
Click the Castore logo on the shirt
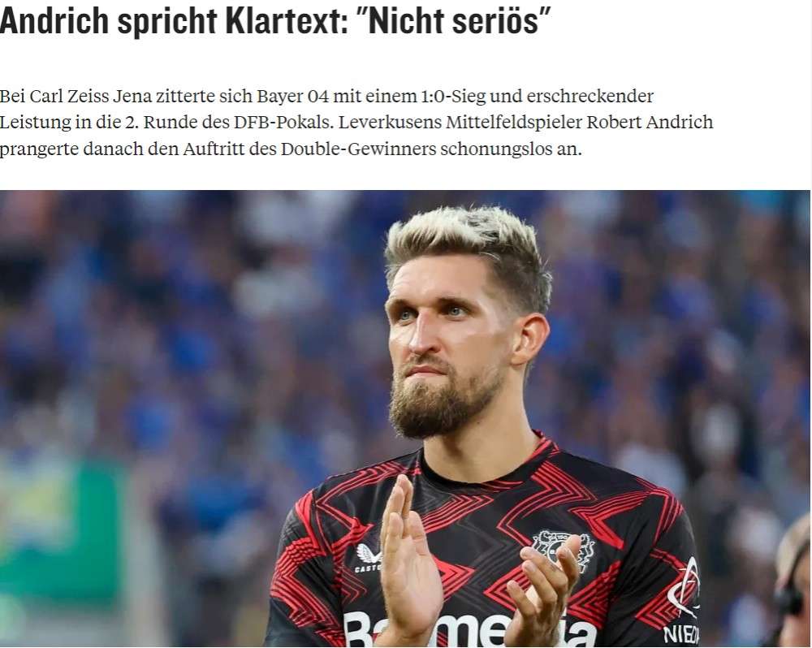(369, 558)
